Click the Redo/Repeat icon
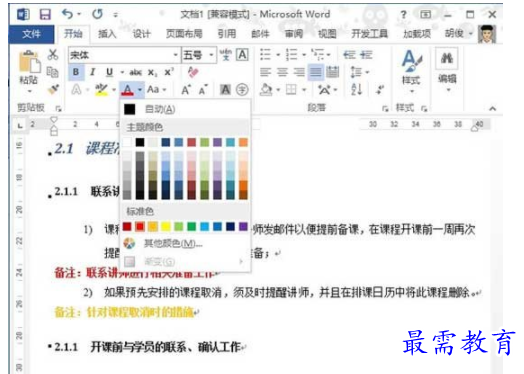The image size is (524, 374). tap(98, 14)
